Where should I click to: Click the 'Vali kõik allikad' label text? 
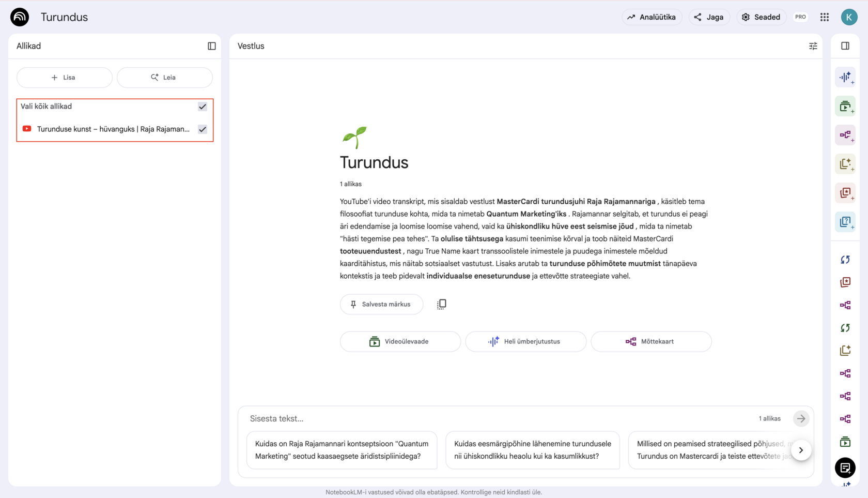pos(46,107)
